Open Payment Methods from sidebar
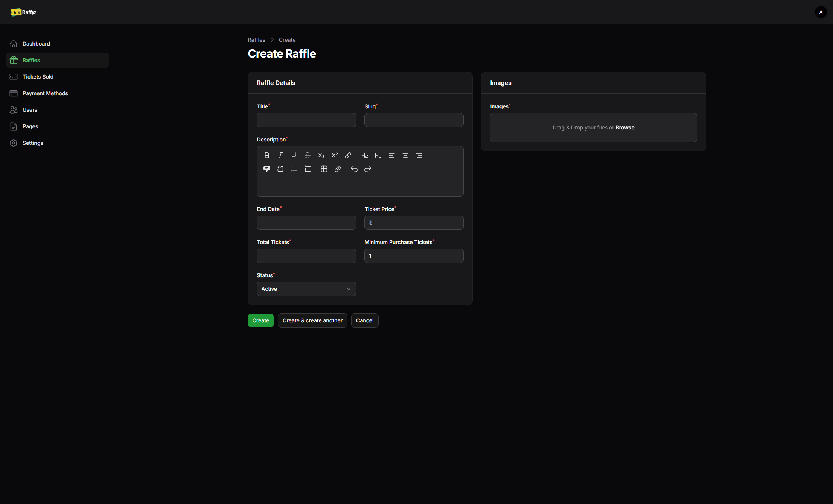Image resolution: width=833 pixels, height=504 pixels. click(x=45, y=93)
